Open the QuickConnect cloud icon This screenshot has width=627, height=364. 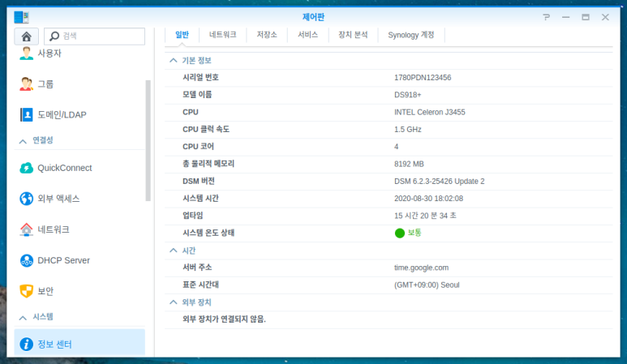(27, 168)
